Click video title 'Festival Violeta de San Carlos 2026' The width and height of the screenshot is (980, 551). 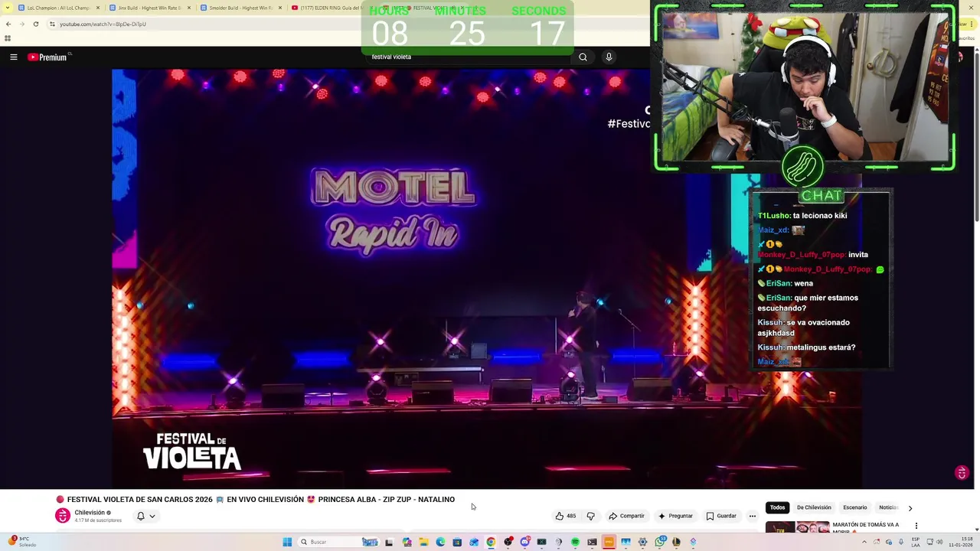click(256, 499)
